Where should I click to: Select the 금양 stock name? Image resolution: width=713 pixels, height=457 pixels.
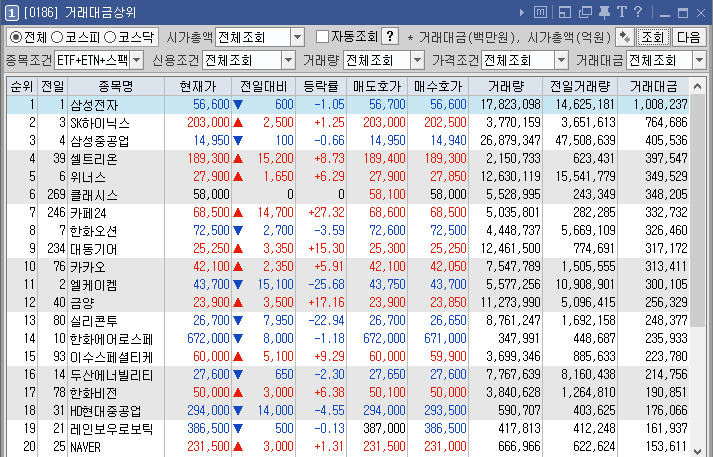coord(82,303)
